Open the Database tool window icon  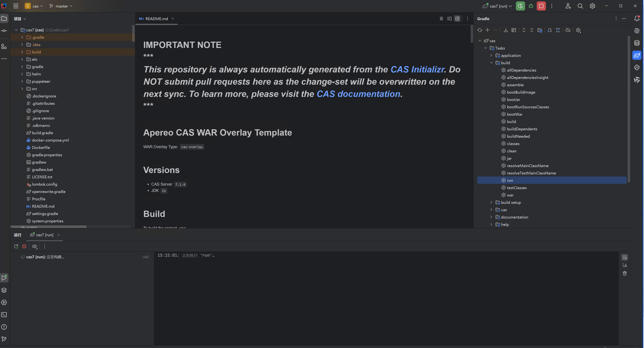coord(637,43)
